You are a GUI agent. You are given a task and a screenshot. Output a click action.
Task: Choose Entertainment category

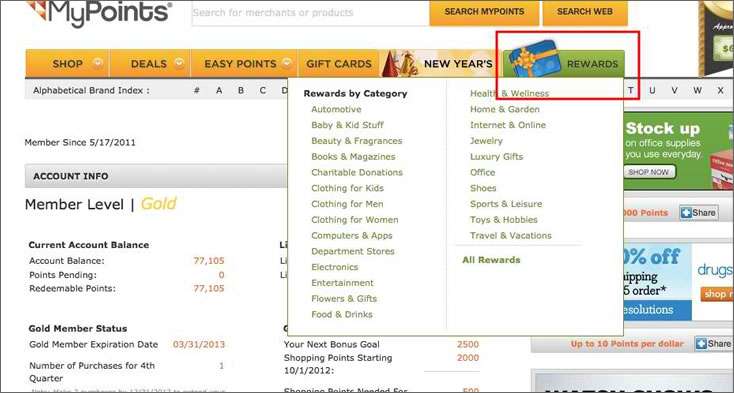click(343, 283)
